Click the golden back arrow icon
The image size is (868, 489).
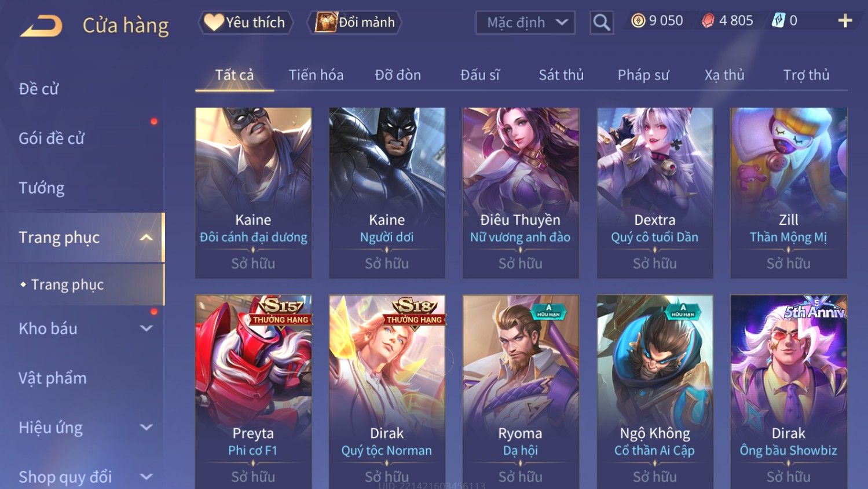(x=41, y=26)
